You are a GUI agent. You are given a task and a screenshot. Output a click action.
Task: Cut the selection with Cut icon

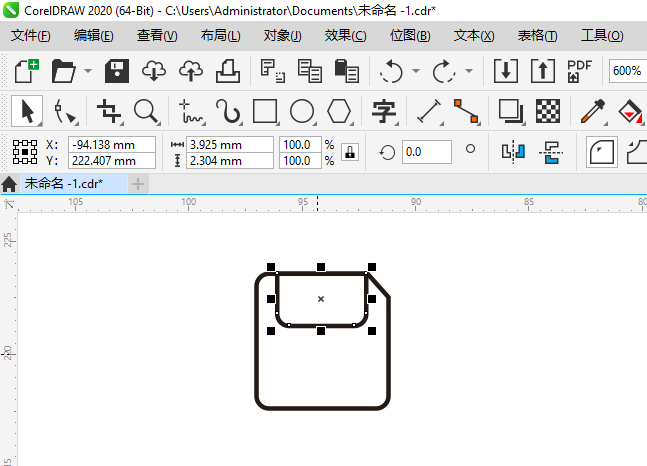click(x=273, y=71)
